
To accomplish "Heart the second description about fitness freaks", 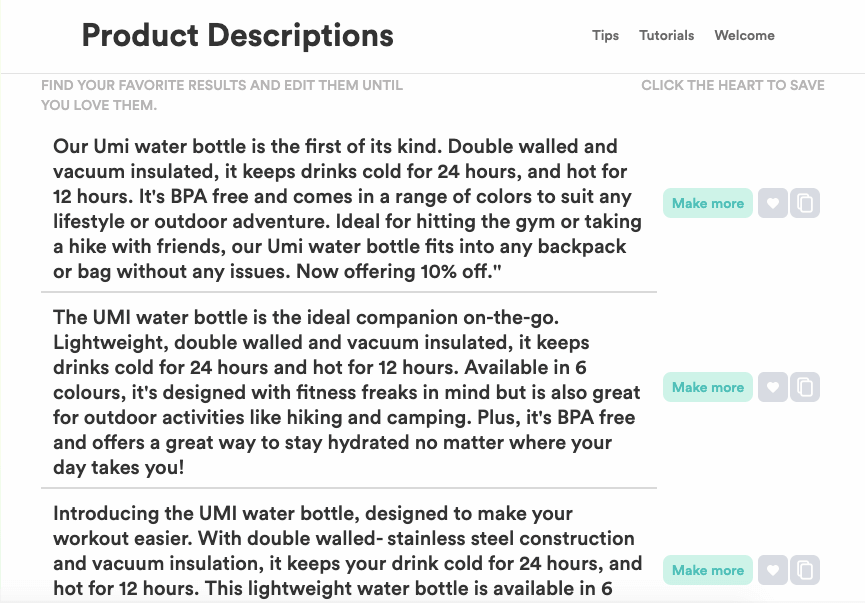I will pos(773,386).
